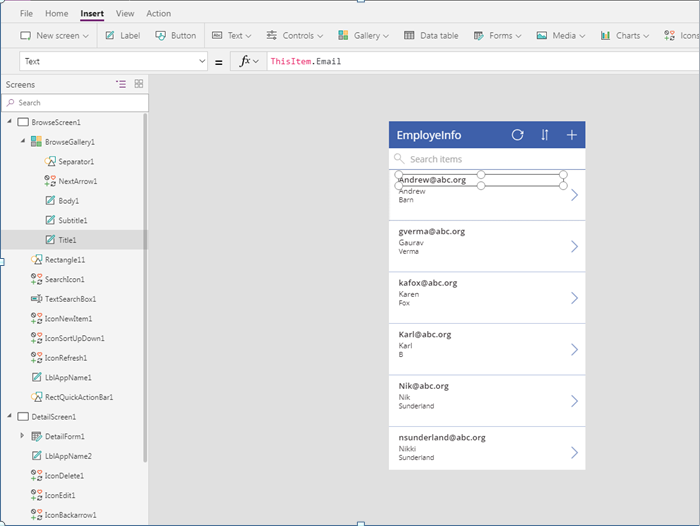
Task: Insert a Button control from the ribbon
Action: coord(176,36)
